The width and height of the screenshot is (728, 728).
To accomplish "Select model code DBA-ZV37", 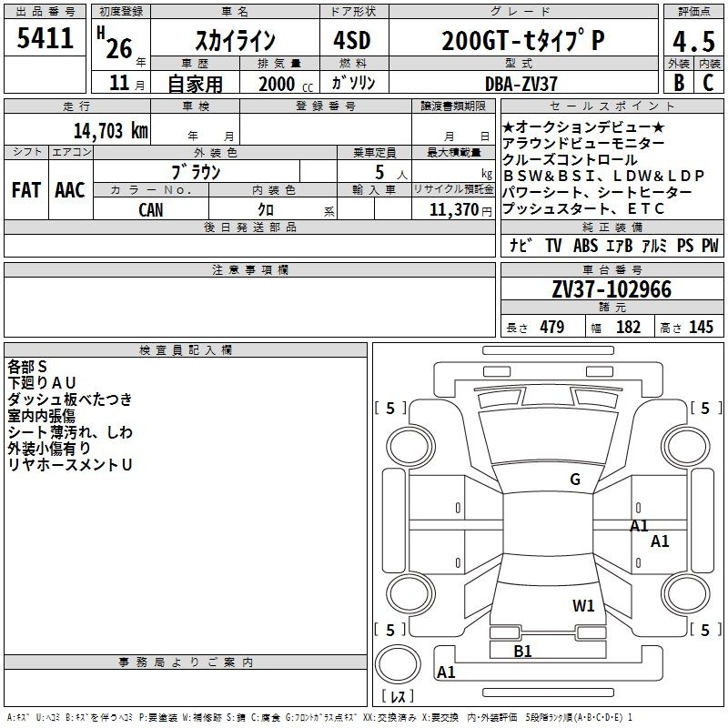I will tap(521, 84).
